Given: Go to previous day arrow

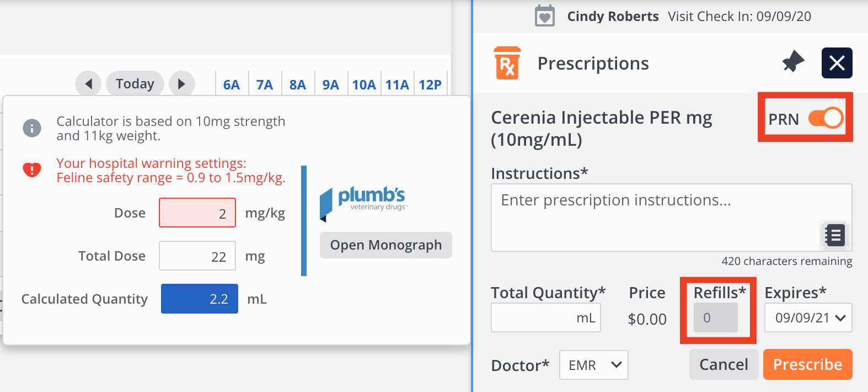Looking at the screenshot, I should coord(88,84).
